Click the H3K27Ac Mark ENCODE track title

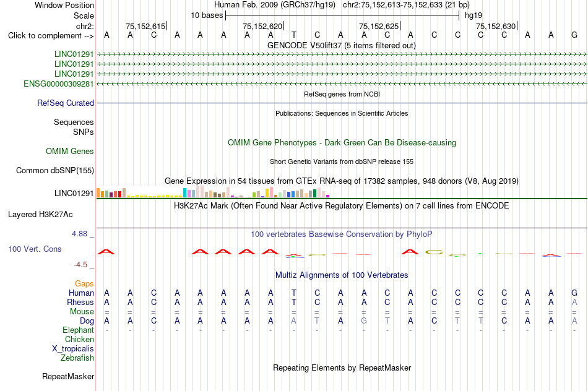click(x=342, y=206)
